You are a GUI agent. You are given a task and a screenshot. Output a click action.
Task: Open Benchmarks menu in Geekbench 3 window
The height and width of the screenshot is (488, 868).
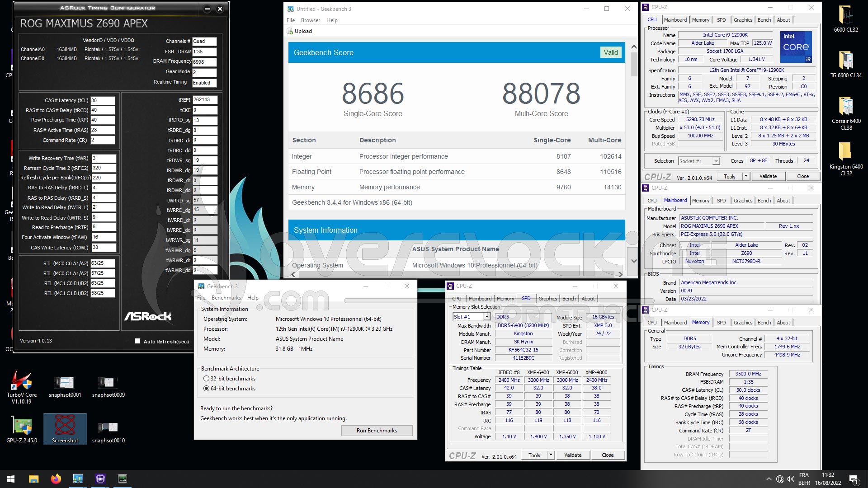pyautogui.click(x=226, y=298)
